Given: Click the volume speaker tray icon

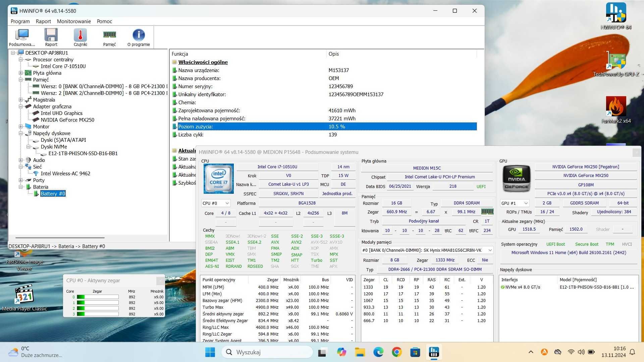Looking at the screenshot, I should (x=581, y=352).
